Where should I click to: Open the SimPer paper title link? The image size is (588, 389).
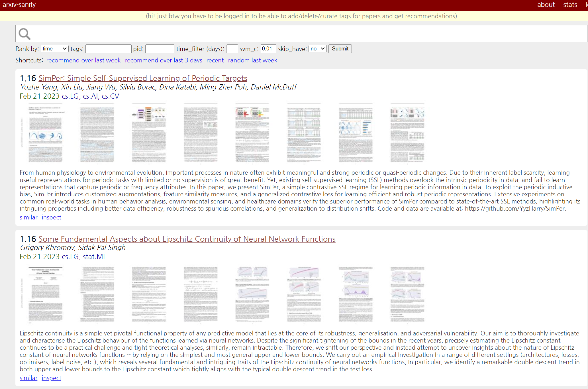tap(143, 78)
